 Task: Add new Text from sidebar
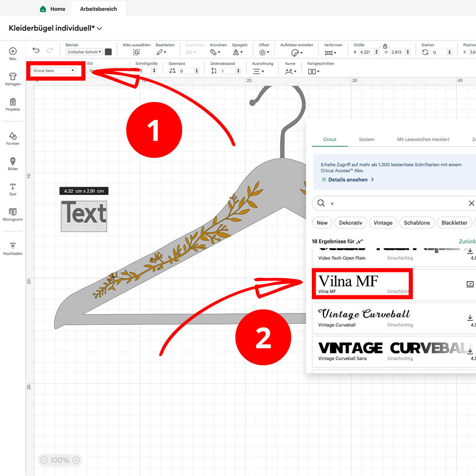click(13, 189)
